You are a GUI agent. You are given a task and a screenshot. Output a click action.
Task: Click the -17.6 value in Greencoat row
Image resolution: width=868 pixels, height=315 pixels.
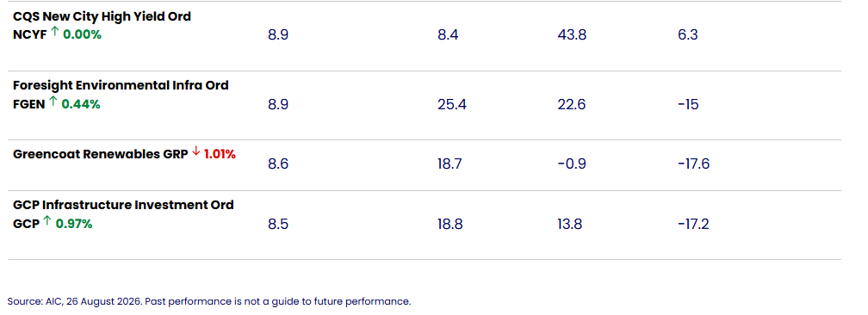(693, 164)
